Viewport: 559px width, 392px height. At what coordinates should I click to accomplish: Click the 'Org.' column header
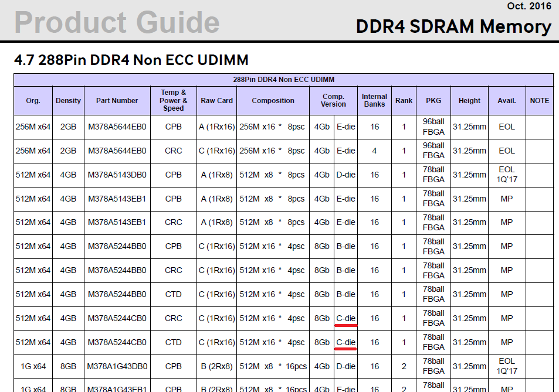coord(33,100)
